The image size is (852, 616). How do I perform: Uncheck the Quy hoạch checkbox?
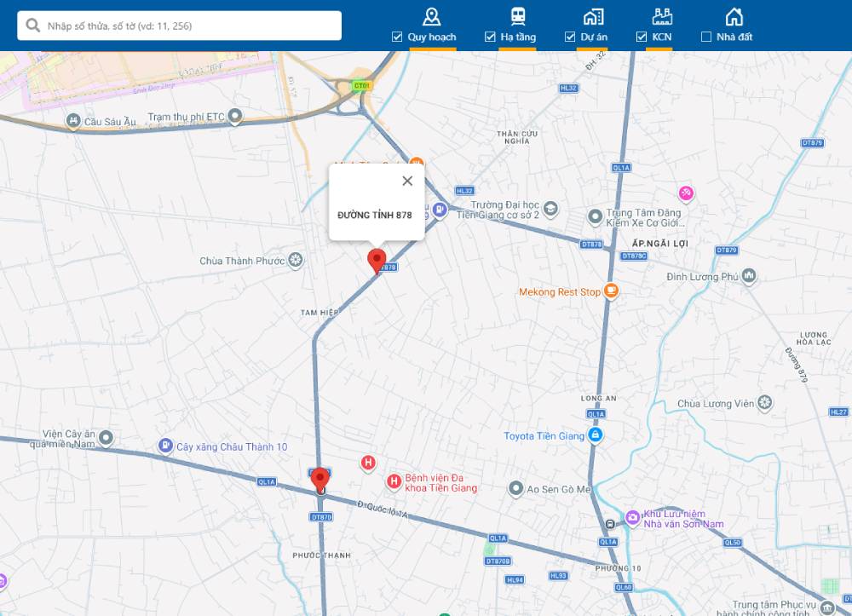[x=397, y=37]
